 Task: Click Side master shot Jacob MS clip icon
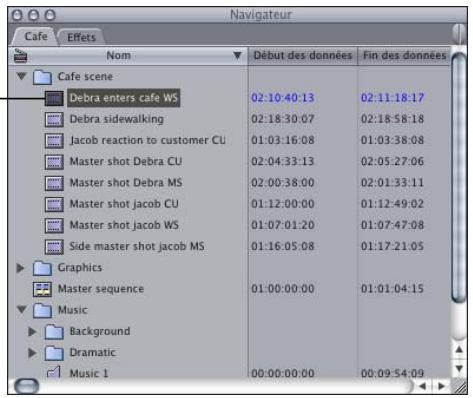coord(54,247)
